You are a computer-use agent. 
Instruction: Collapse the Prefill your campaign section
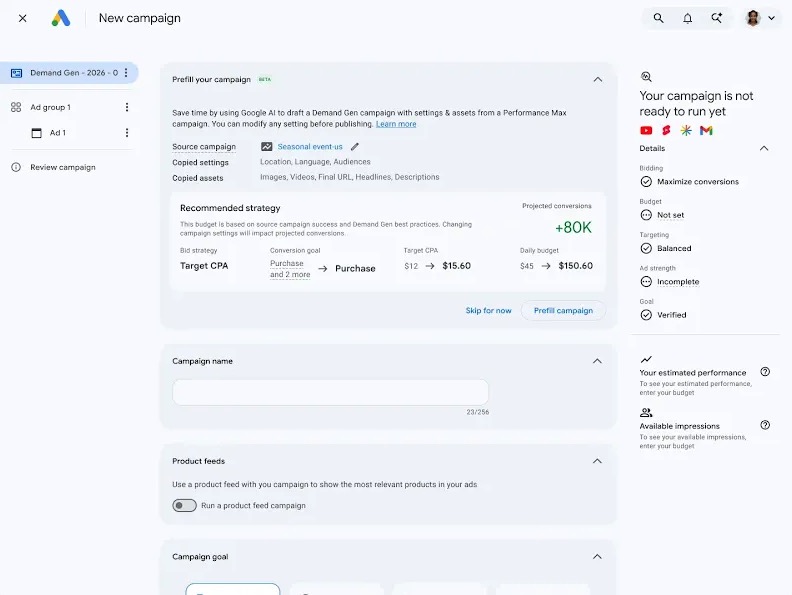pos(598,79)
